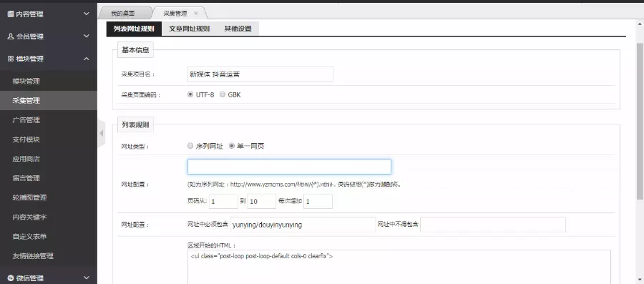
Task: Open 其他设置 tab
Action: pos(238,29)
